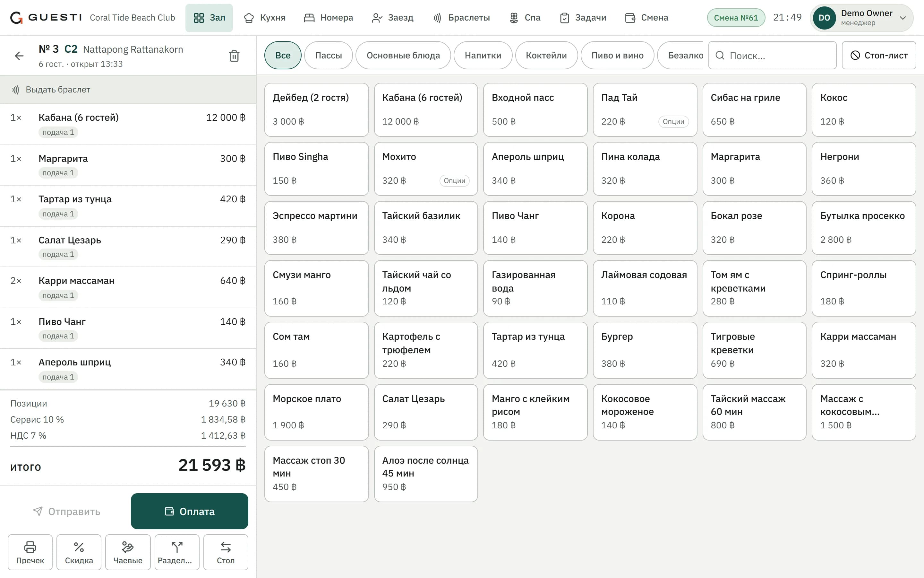The width and height of the screenshot is (924, 578).
Task: Filter menu by Напитки category
Action: [x=483, y=56]
